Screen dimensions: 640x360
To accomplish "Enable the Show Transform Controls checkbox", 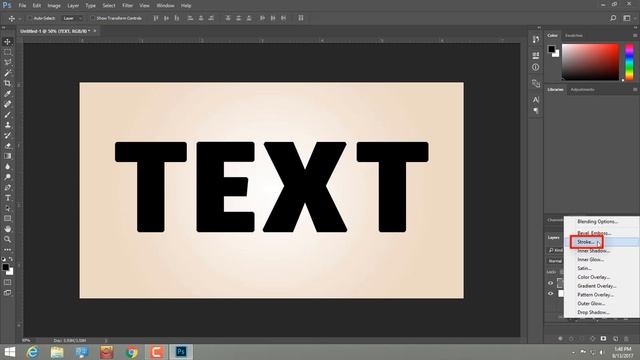I will (x=93, y=18).
